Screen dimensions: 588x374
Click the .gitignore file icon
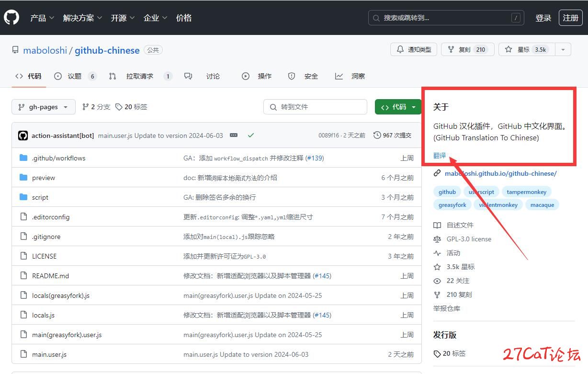coord(23,236)
